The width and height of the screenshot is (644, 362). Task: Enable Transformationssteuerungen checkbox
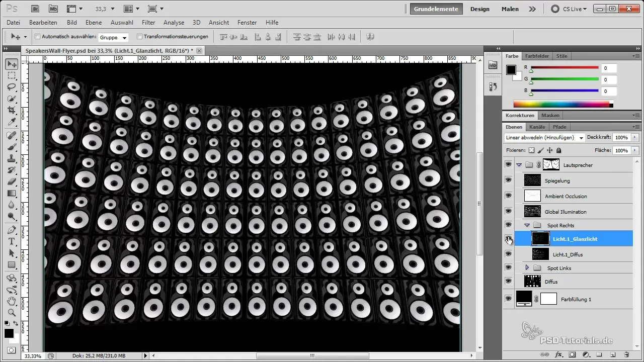pos(139,37)
